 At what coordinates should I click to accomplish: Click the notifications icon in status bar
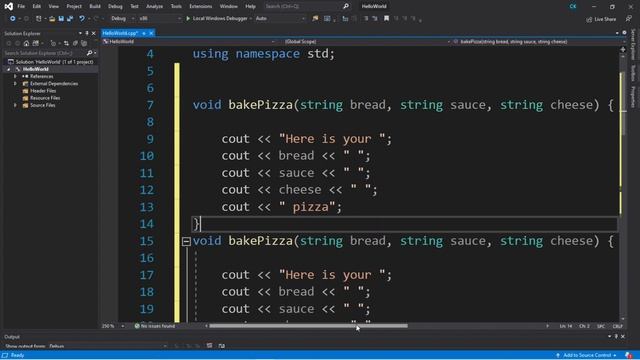(629, 356)
